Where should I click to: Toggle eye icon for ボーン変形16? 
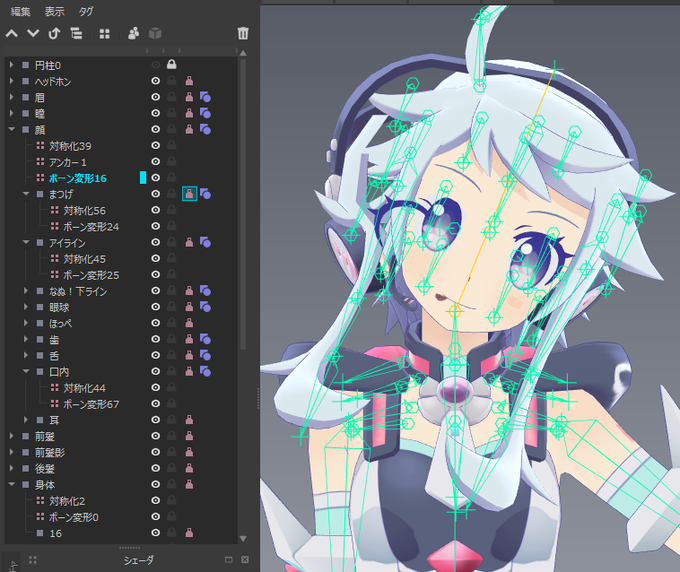pyautogui.click(x=155, y=178)
